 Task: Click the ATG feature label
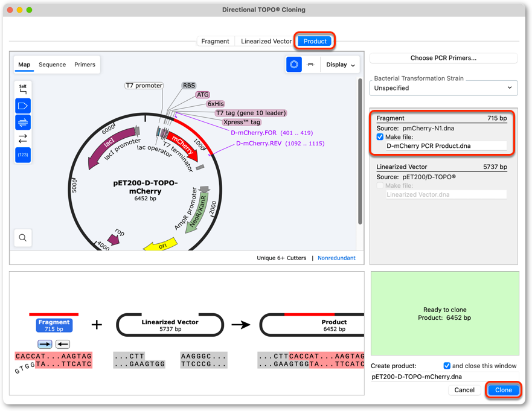[x=202, y=95]
